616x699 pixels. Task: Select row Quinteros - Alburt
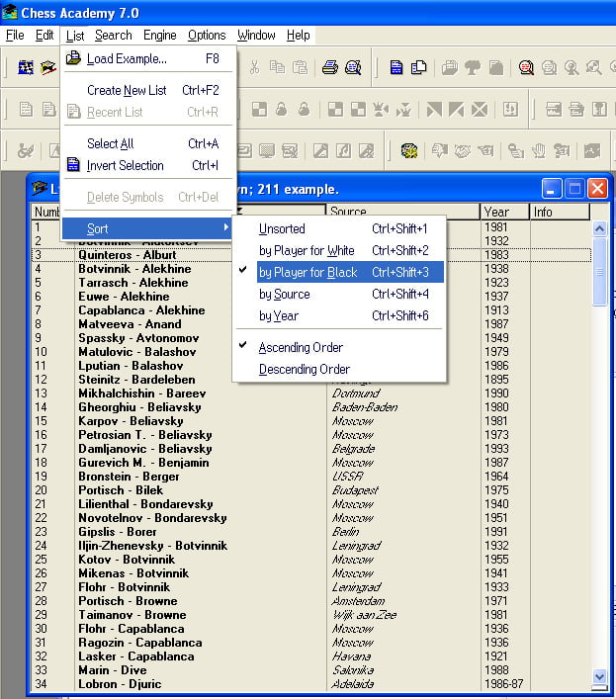click(x=311, y=255)
